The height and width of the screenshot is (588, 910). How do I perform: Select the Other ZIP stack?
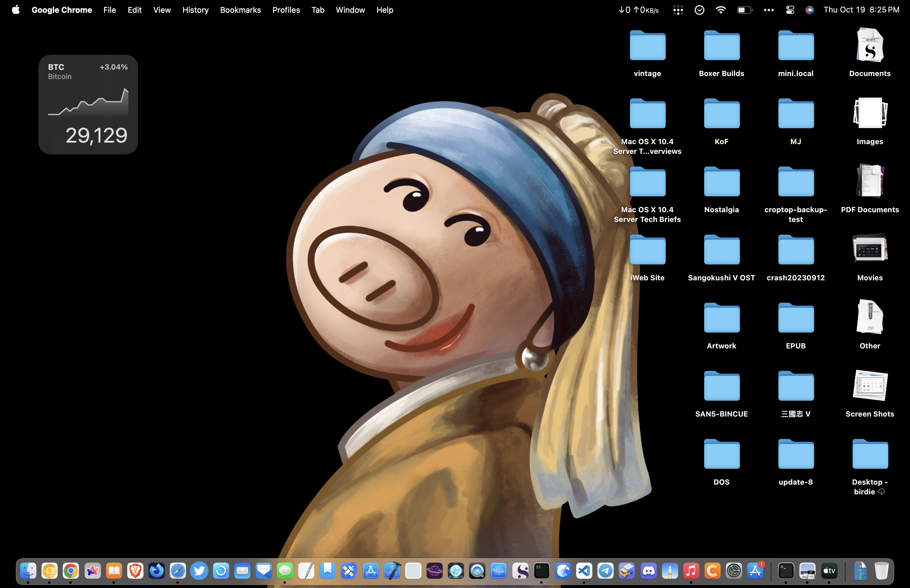click(x=870, y=317)
